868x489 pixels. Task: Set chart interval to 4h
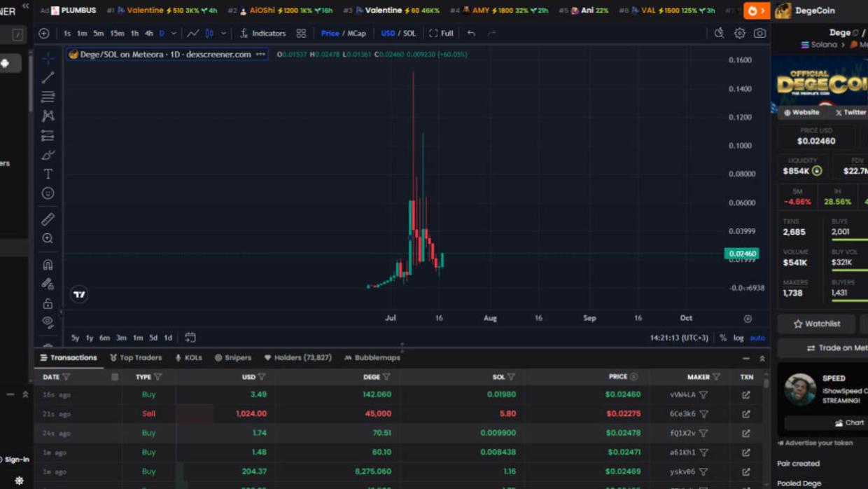(148, 33)
